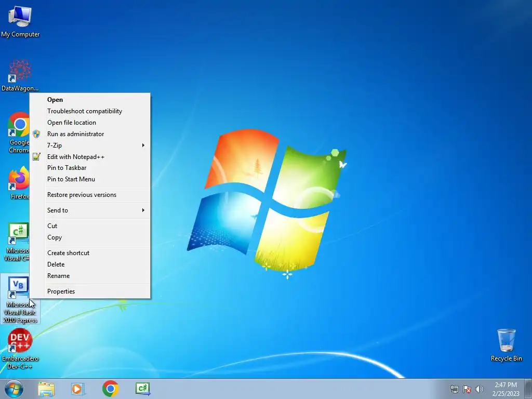Select Create shortcut
Viewport: 532px width, 399px height.
coord(90,253)
